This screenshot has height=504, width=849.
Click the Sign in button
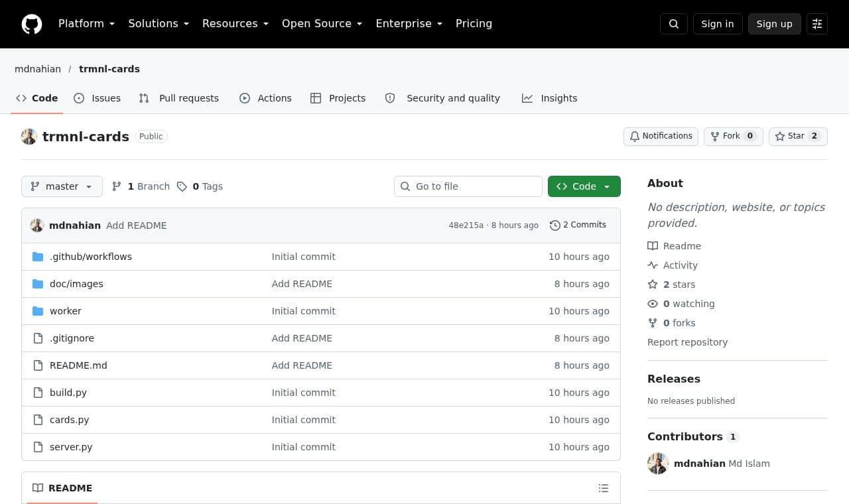(x=718, y=24)
